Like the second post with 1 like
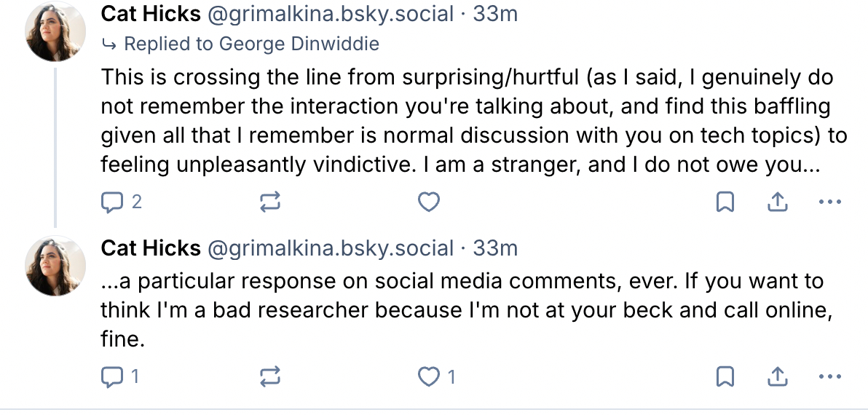Screen dimensions: 868x415 pyautogui.click(x=429, y=376)
